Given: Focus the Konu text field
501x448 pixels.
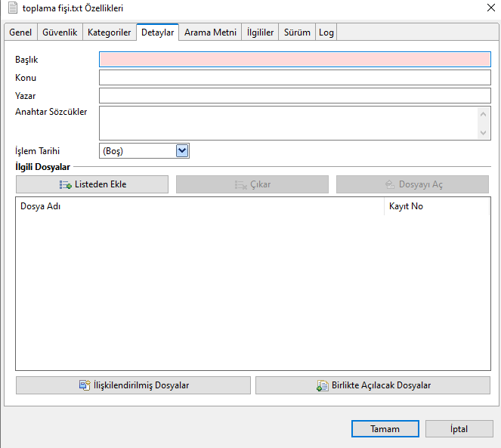Looking at the screenshot, I should coord(295,78).
